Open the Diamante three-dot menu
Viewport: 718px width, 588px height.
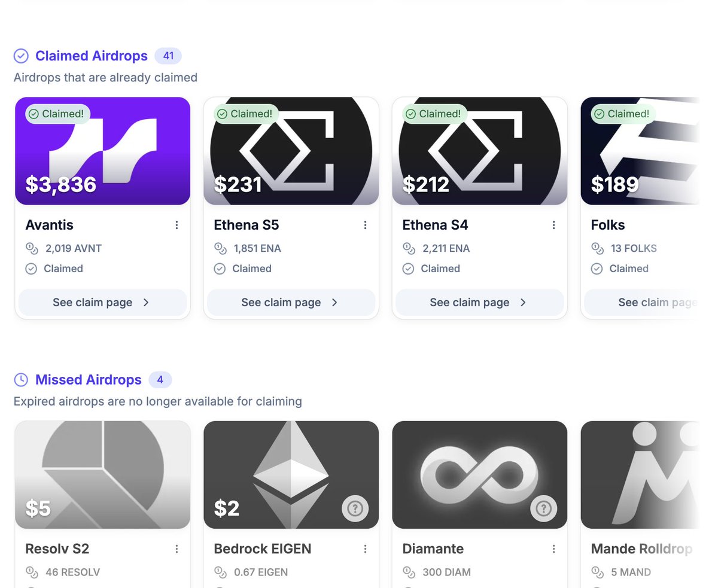click(553, 549)
